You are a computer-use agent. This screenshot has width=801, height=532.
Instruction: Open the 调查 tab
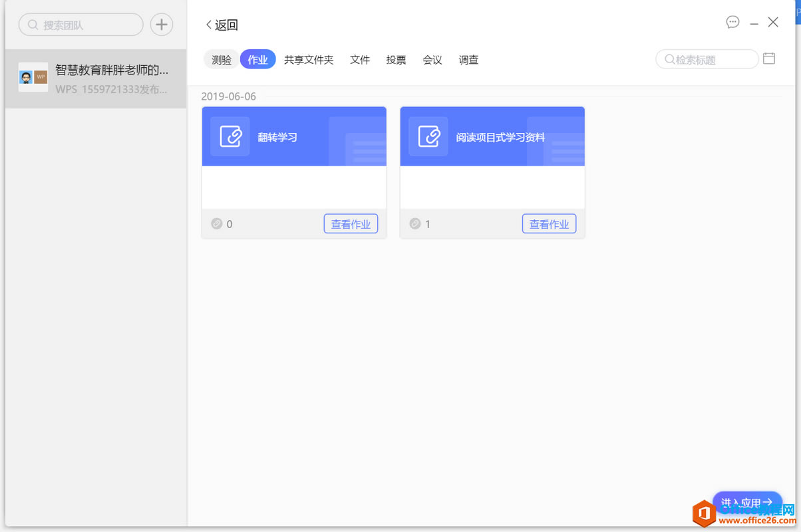(x=468, y=60)
